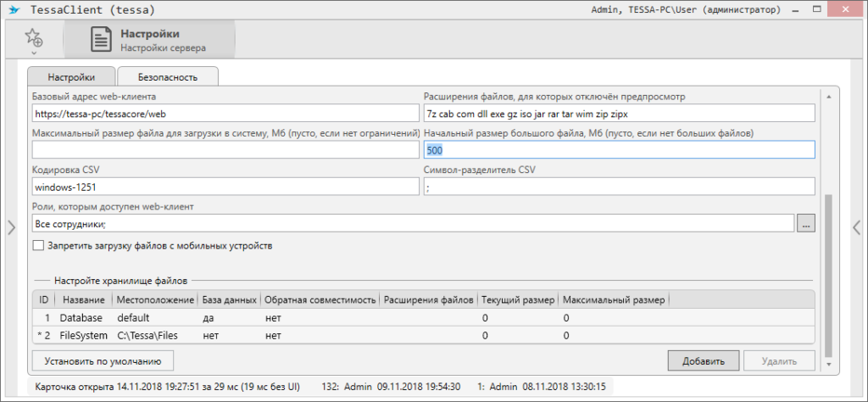868x402 pixels.
Task: Select the FileSystem storage row
Action: (x=339, y=335)
